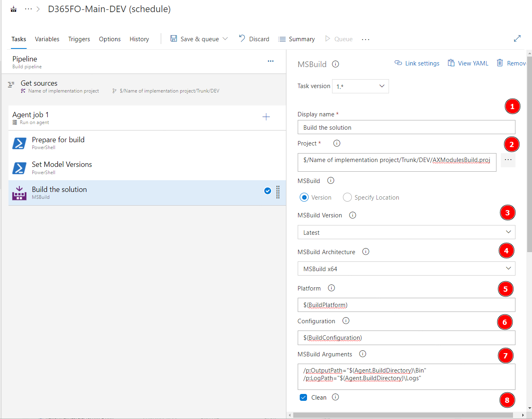Click the fullscreen expand arrow icon
This screenshot has width=532, height=419.
[x=517, y=38]
